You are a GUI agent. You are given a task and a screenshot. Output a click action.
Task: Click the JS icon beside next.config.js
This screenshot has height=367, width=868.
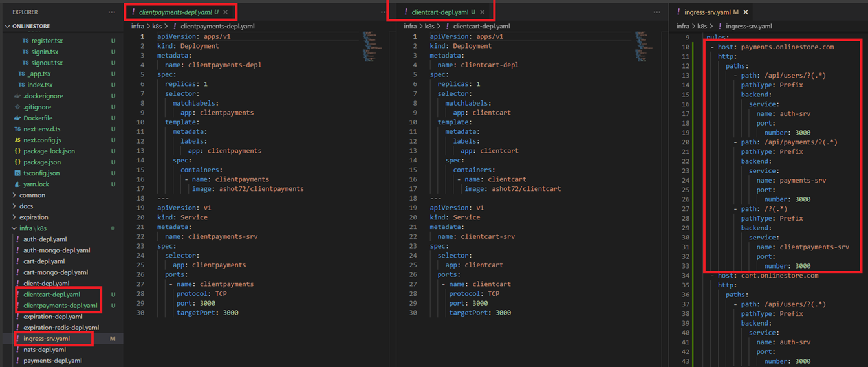pyautogui.click(x=17, y=140)
